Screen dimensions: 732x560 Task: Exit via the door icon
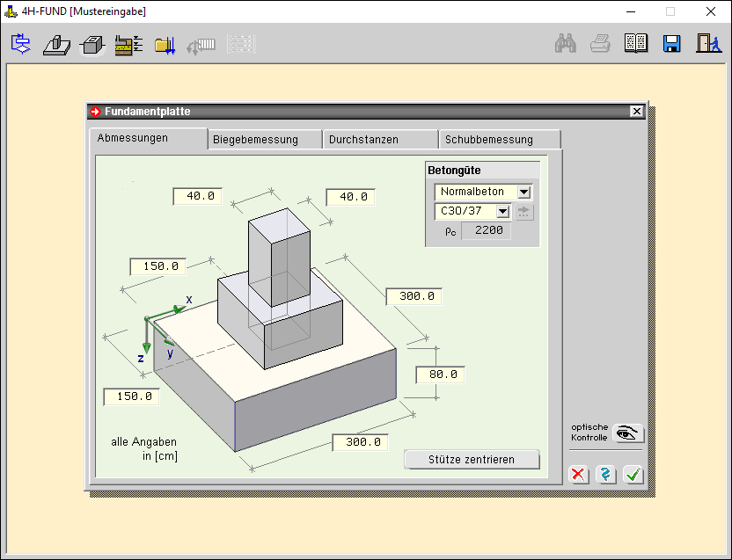[707, 44]
